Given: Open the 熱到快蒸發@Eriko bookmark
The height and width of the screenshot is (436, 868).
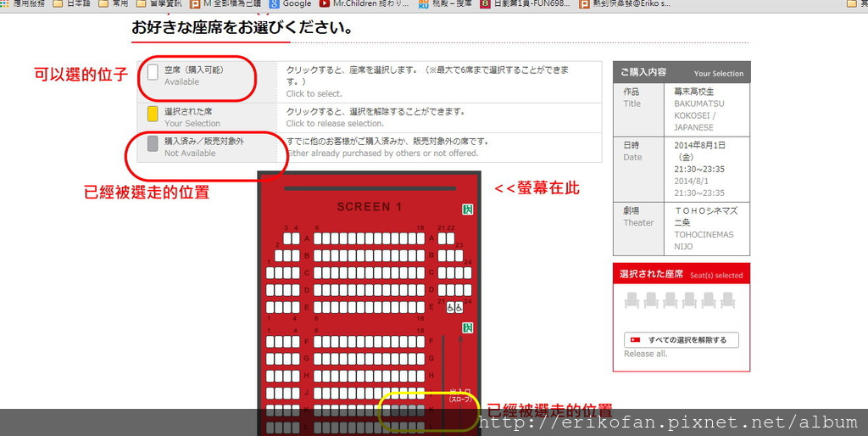Looking at the screenshot, I should [x=625, y=3].
